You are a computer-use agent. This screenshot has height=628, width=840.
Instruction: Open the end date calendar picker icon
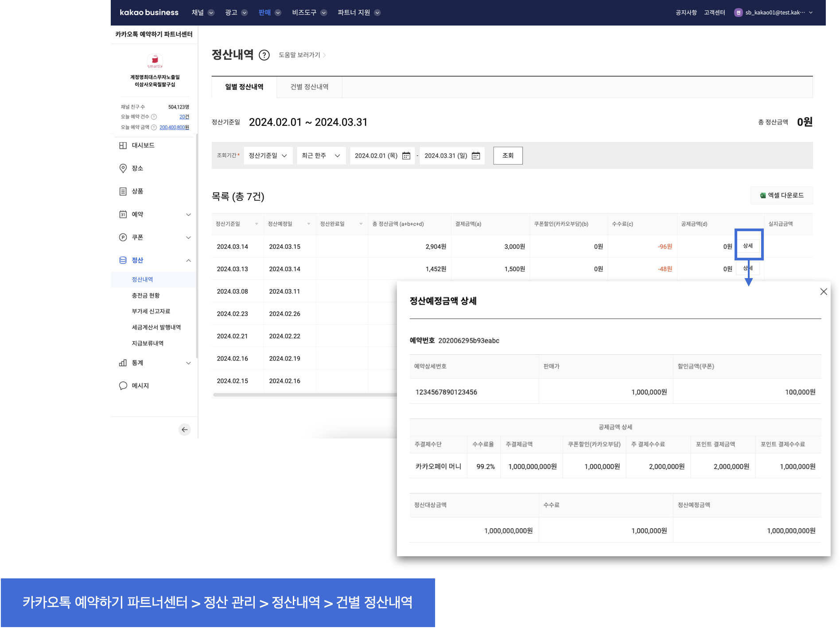[476, 156]
